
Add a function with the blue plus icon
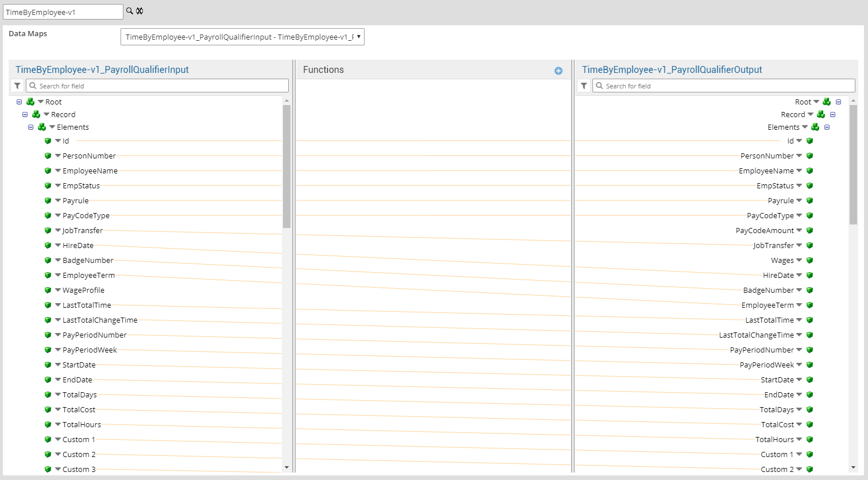558,71
